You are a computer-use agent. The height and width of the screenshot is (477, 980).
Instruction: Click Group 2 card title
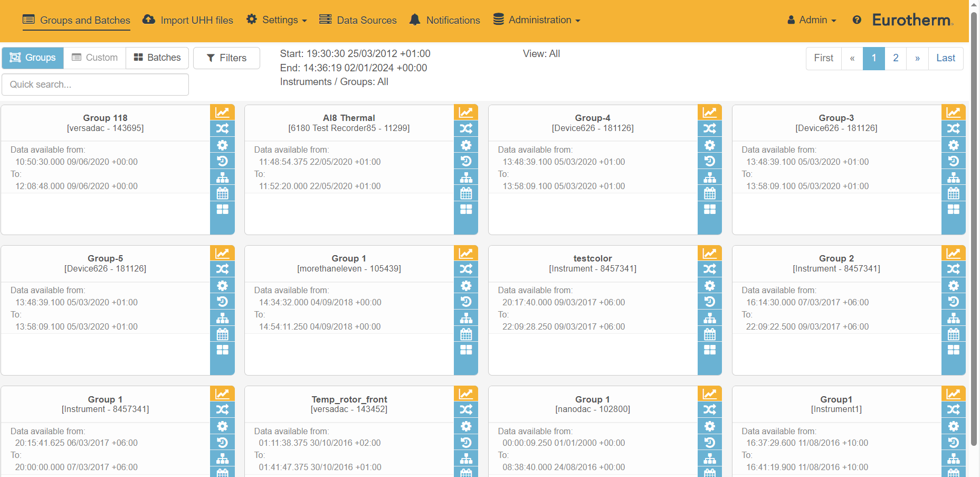click(836, 258)
